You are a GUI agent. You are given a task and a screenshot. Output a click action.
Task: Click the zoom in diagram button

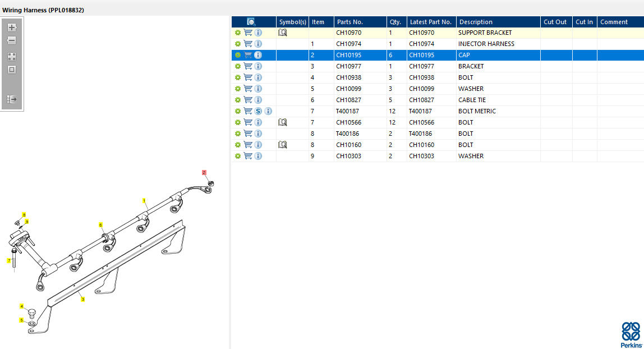click(12, 27)
